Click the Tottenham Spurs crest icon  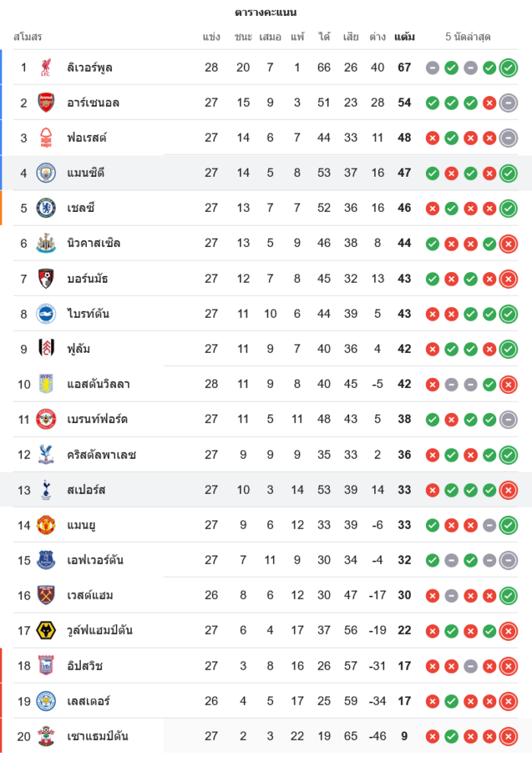[46, 490]
